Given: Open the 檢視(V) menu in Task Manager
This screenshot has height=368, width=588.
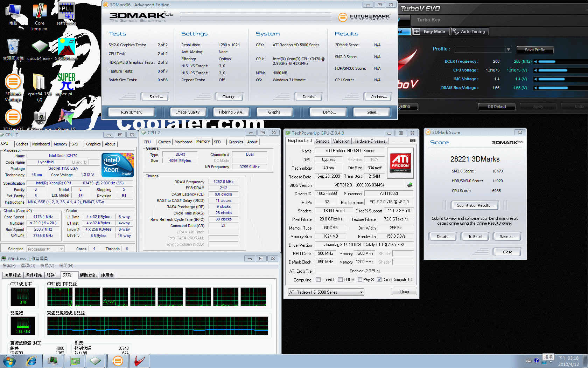Looking at the screenshot, I should click(x=47, y=266).
